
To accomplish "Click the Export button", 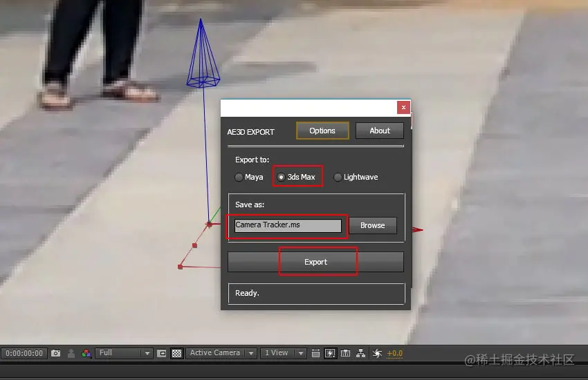I will pyautogui.click(x=315, y=262).
